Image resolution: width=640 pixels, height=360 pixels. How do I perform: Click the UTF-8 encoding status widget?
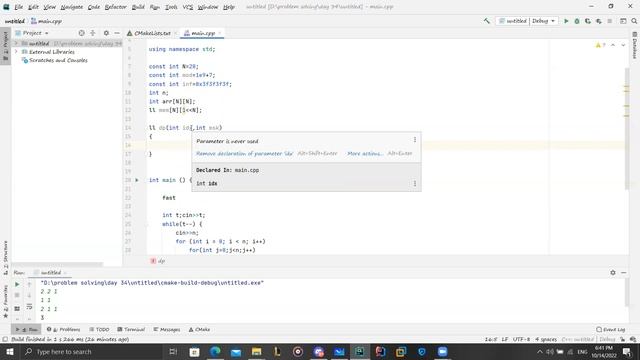tap(521, 339)
